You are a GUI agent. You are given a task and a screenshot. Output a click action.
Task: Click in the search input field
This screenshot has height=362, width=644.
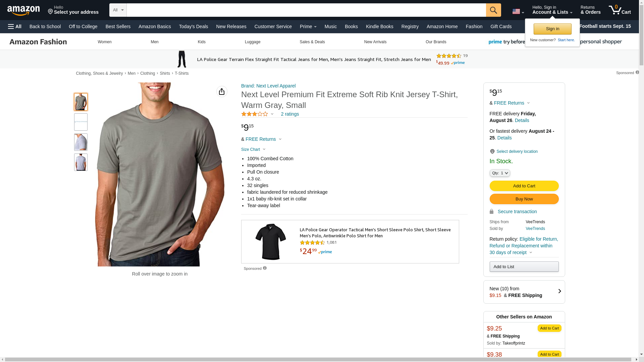point(306,10)
